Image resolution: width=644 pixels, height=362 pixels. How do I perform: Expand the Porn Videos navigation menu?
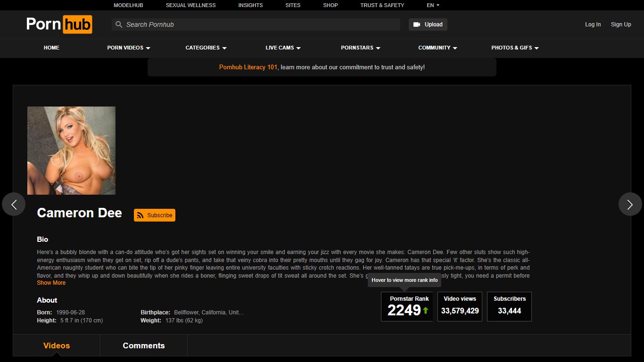(129, 48)
